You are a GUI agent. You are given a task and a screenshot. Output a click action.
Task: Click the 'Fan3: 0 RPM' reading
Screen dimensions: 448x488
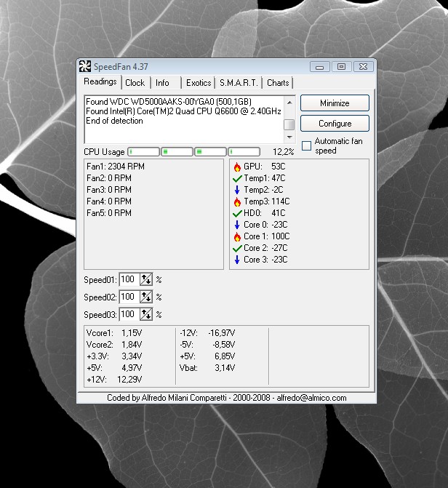(x=109, y=190)
